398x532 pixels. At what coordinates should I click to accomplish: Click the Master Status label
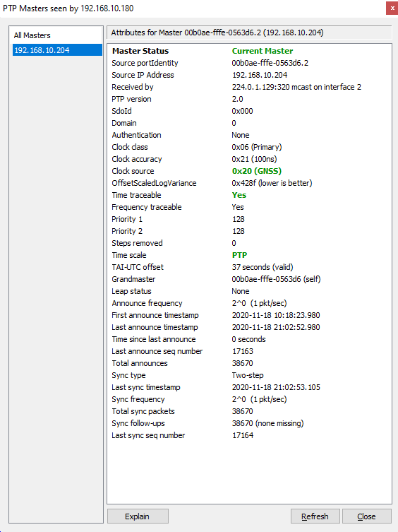140,51
